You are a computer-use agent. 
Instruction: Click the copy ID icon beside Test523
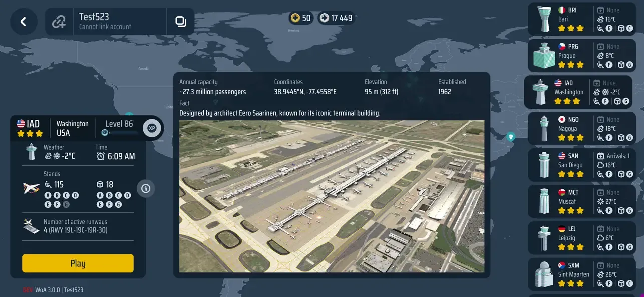coord(180,21)
